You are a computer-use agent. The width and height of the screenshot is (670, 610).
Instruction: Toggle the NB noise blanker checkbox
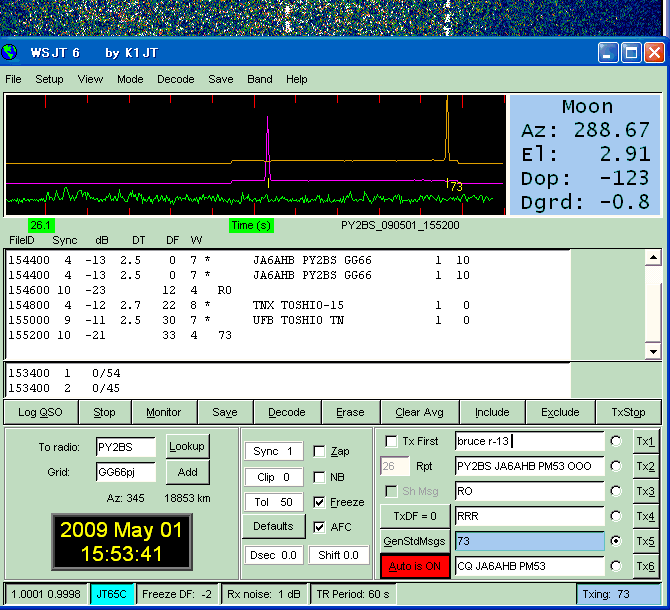pyautogui.click(x=319, y=477)
